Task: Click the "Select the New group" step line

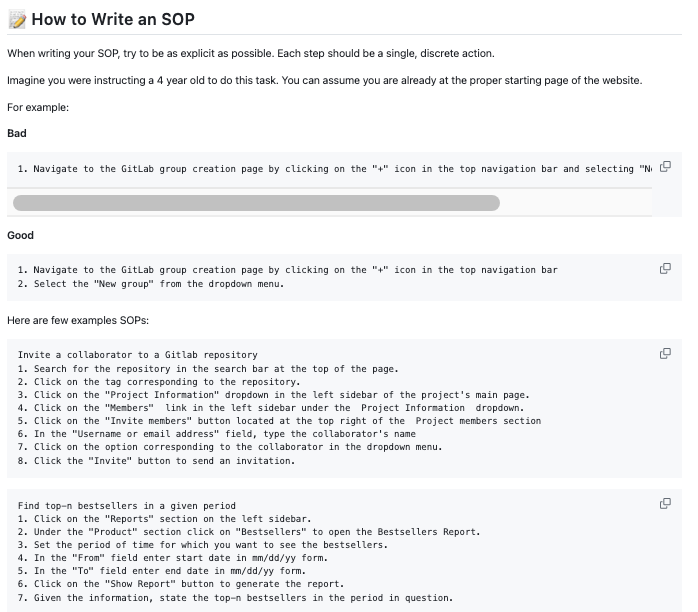Action: 150,283
